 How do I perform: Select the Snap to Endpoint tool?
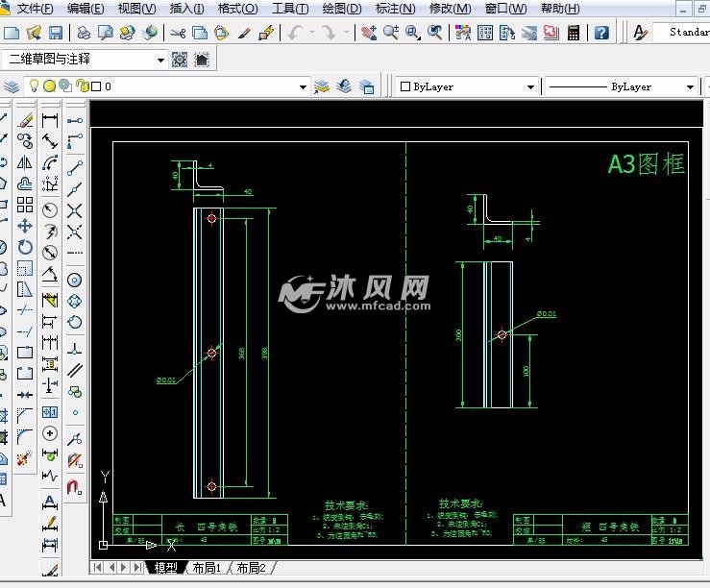click(75, 168)
